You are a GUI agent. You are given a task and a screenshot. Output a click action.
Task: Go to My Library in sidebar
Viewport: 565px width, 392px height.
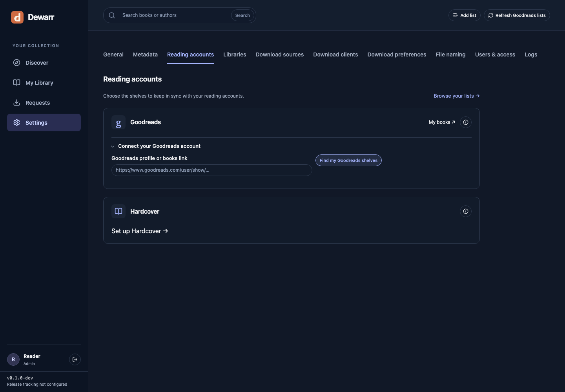(x=44, y=83)
